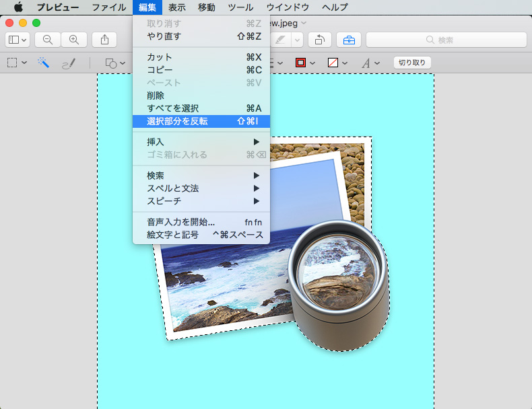Expand the text style dropdown arrow

377,63
